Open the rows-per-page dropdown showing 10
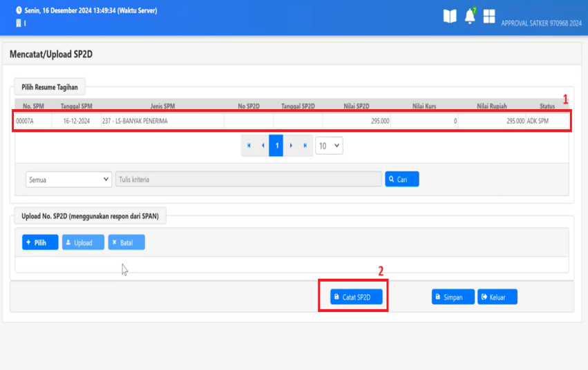The width and height of the screenshot is (588, 370). point(329,146)
